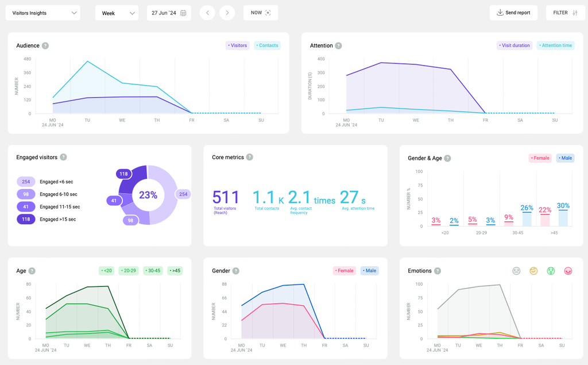Image resolution: width=588 pixels, height=365 pixels.
Task: Open help icon next to Audience title
Action: point(45,45)
